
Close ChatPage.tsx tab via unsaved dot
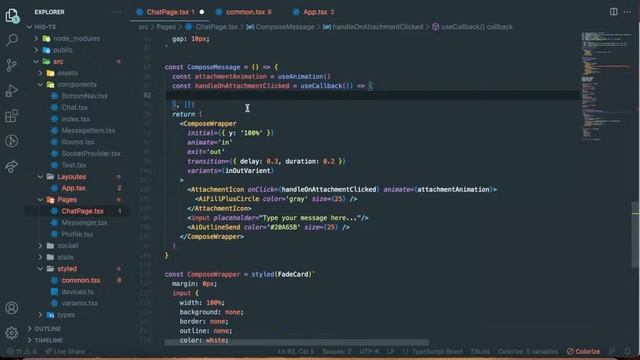tap(202, 12)
